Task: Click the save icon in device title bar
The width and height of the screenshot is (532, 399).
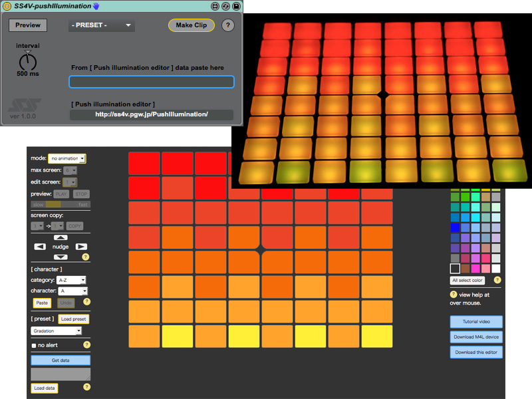Action: 237,6
